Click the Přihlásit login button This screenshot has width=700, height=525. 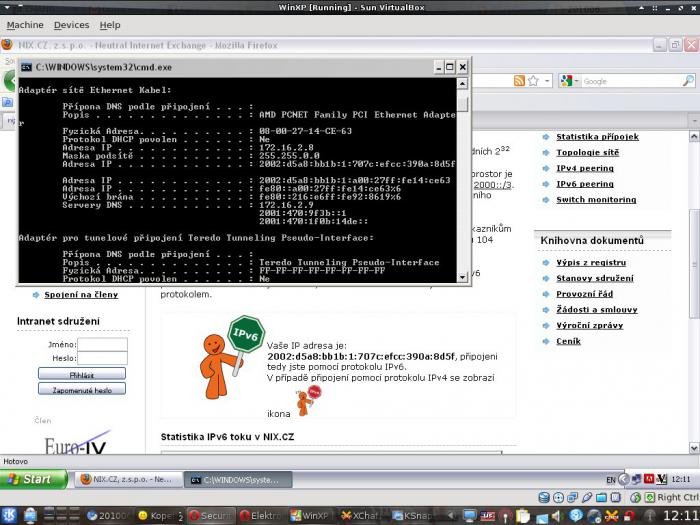[82, 374]
